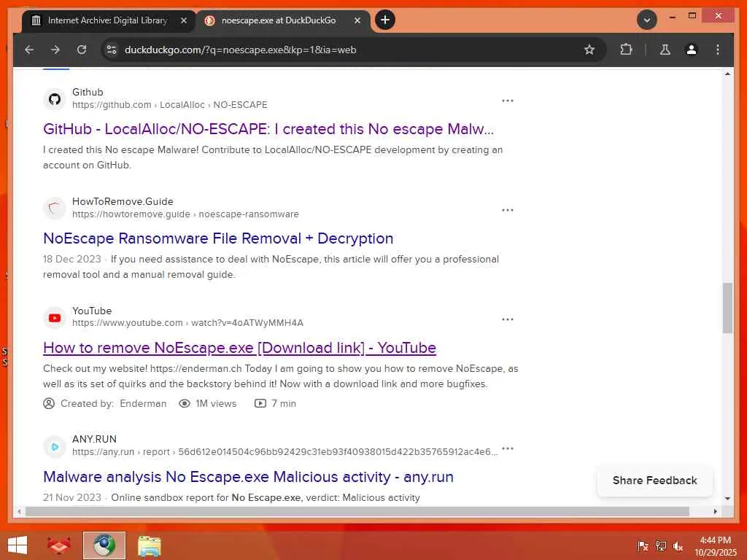This screenshot has height=560, width=747.
Task: Click the horizontal scrollbar thumb
Action: click(357, 511)
